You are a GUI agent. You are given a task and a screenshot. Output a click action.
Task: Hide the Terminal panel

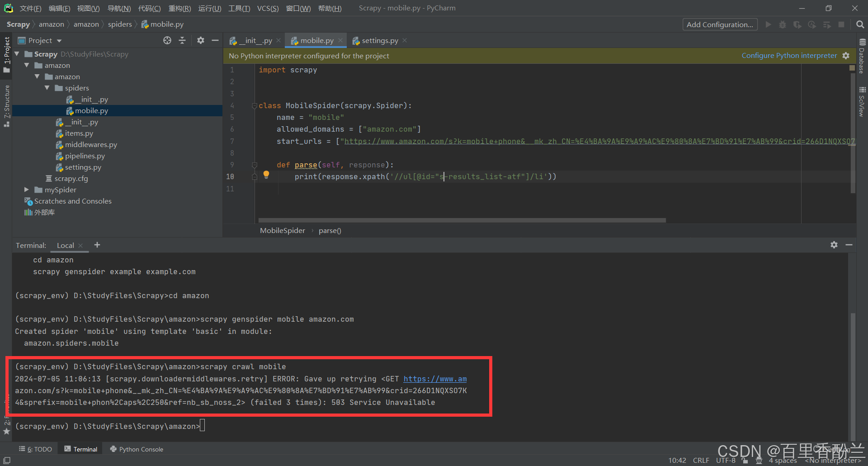(849, 245)
